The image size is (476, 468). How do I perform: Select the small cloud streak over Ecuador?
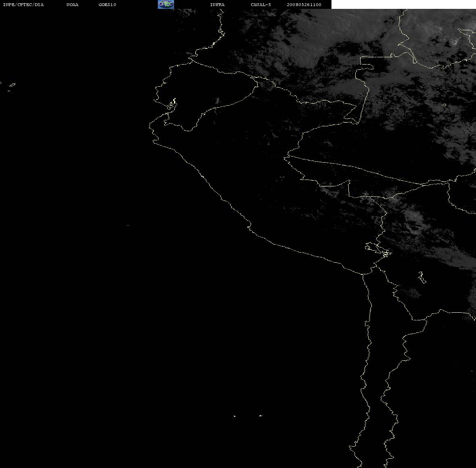217,102
